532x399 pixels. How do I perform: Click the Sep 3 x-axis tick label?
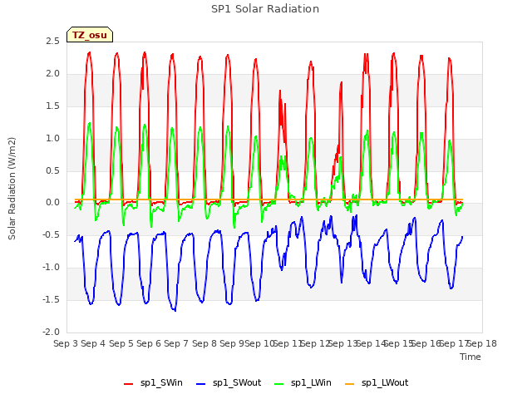(66, 343)
